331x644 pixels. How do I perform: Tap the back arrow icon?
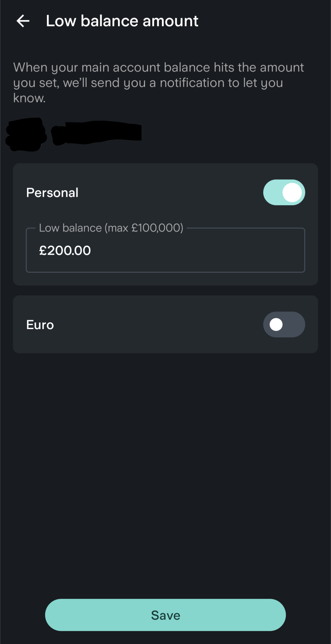(x=23, y=21)
